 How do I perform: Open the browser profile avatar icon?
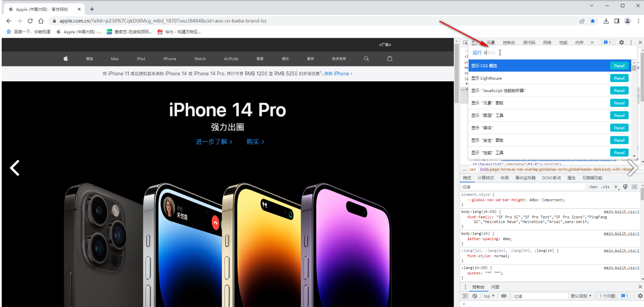tap(627, 21)
